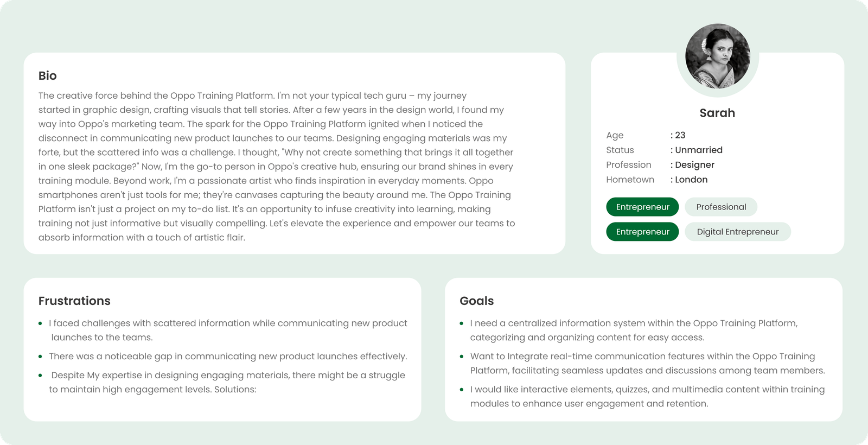Click the age value 23
The width and height of the screenshot is (868, 445).
tap(680, 135)
